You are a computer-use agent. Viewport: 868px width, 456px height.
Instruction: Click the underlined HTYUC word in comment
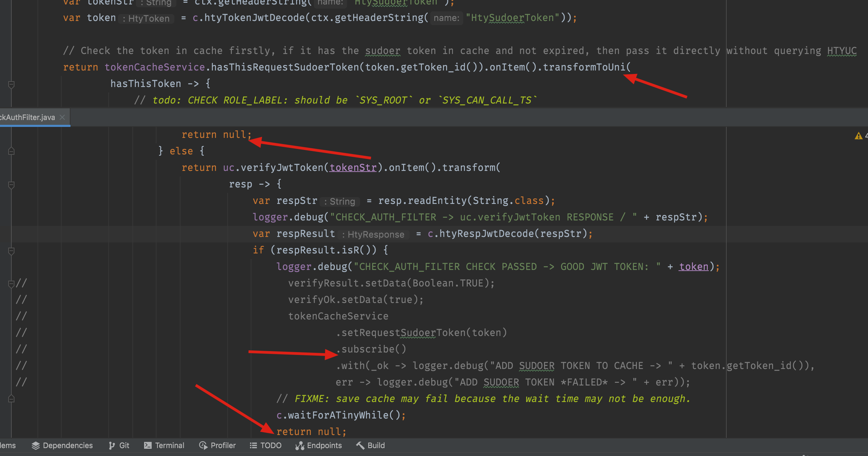tap(842, 51)
